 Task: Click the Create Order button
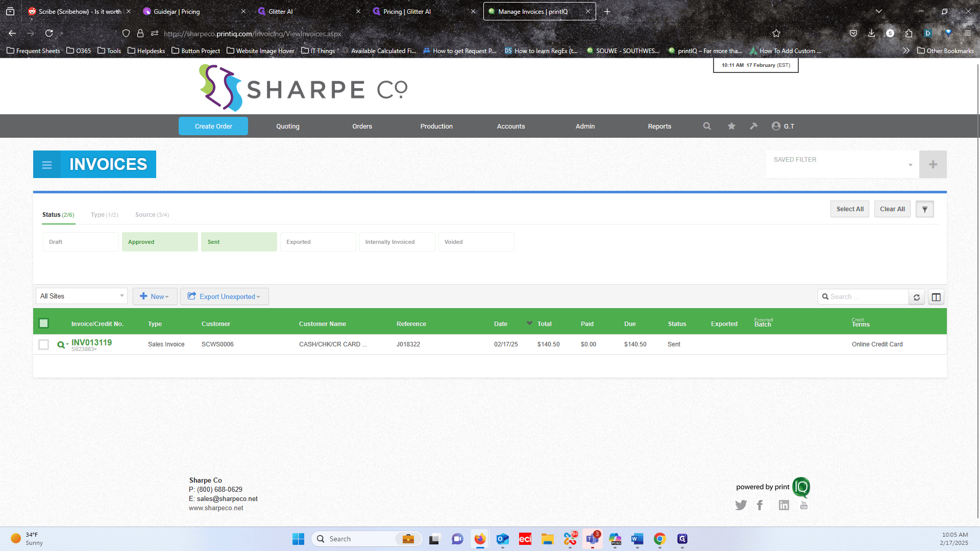click(213, 127)
